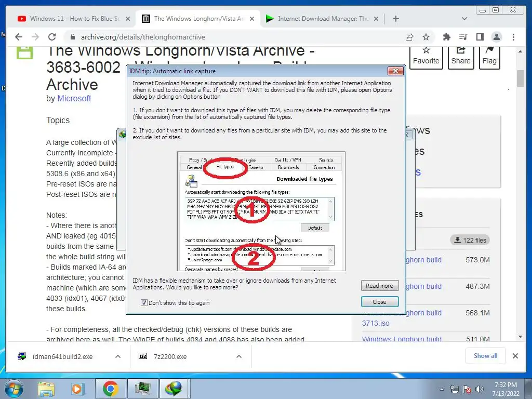Share this page from address bar

[x=409, y=37]
